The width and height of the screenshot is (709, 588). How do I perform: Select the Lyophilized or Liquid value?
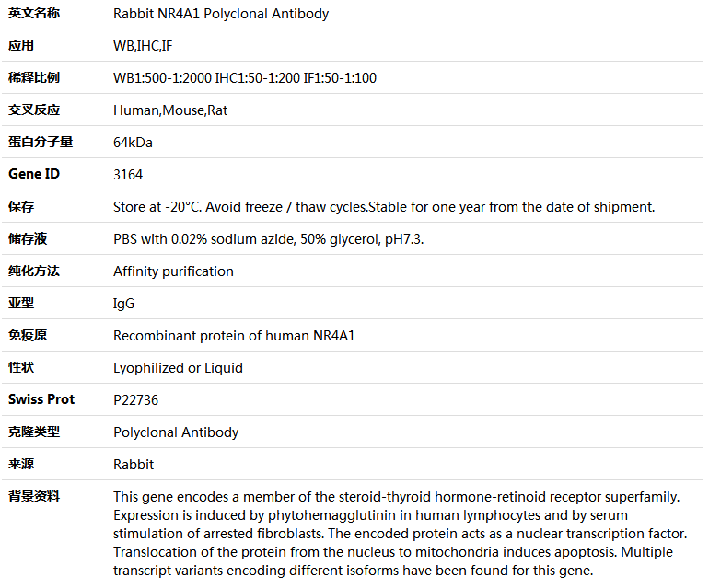coord(178,368)
